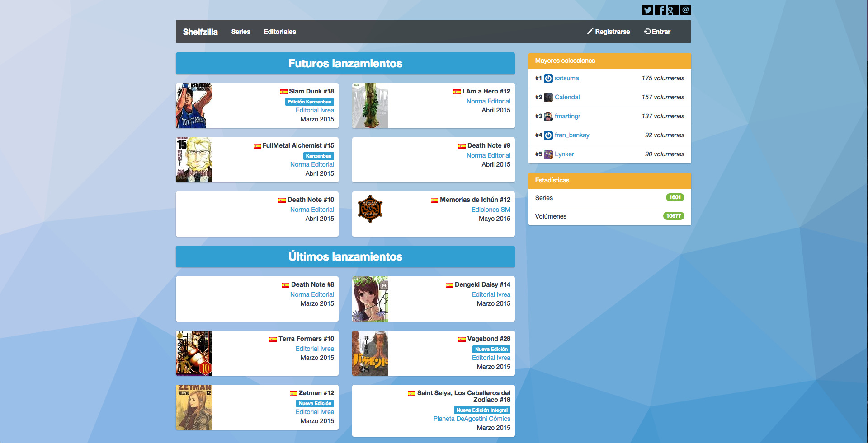Open Memorias de Idhún #12 cover image

(x=370, y=209)
